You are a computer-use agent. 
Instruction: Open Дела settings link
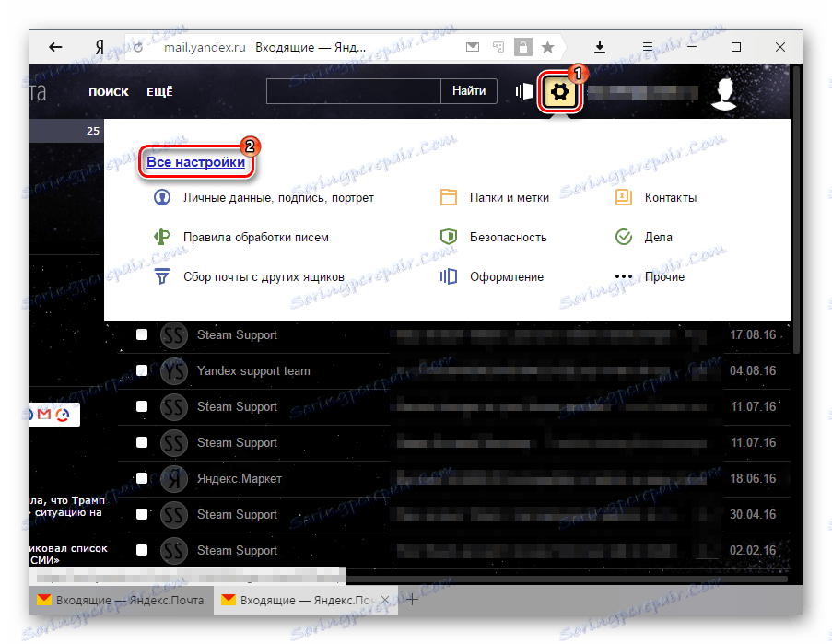point(659,237)
